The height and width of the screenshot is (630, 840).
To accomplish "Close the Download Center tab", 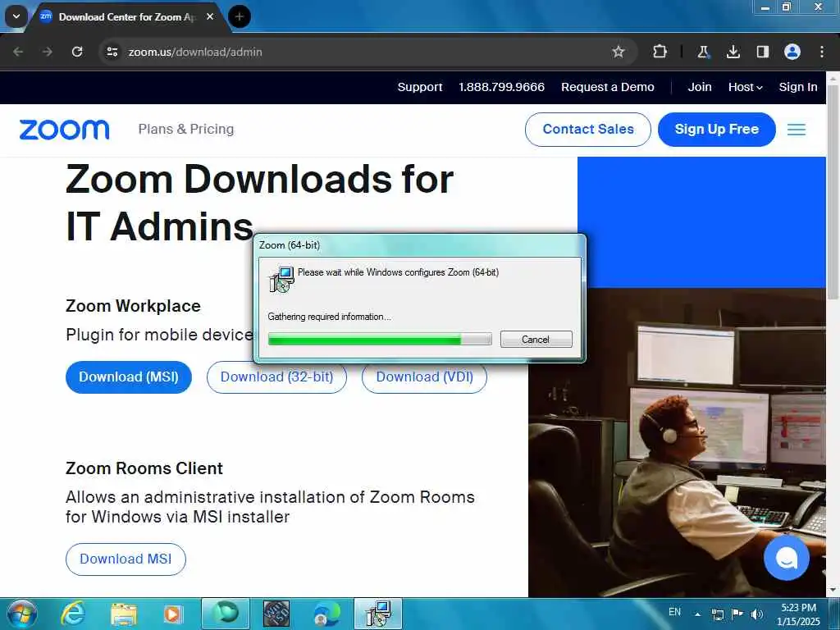I will (x=210, y=16).
